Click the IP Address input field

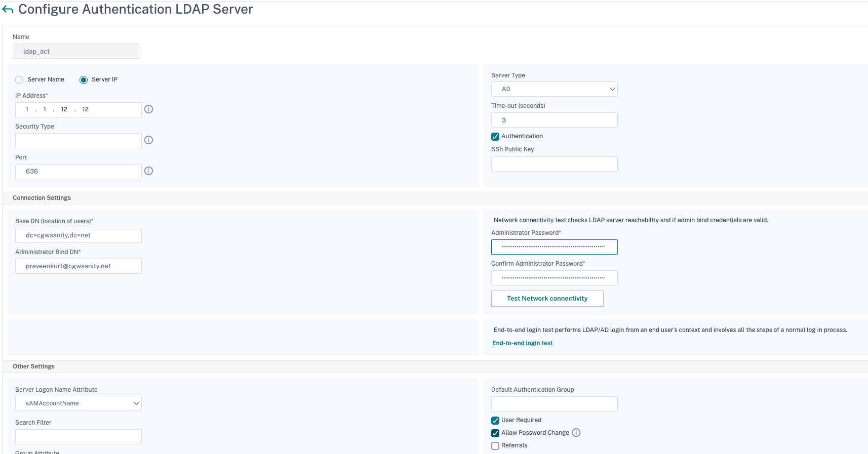coord(78,110)
